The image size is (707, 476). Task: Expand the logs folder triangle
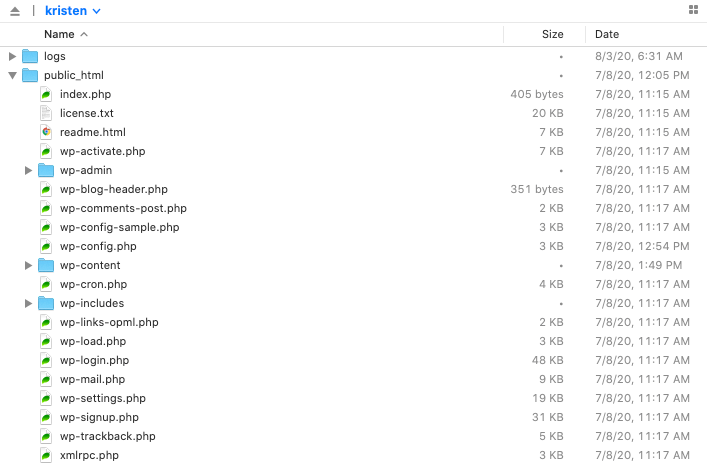[13, 56]
